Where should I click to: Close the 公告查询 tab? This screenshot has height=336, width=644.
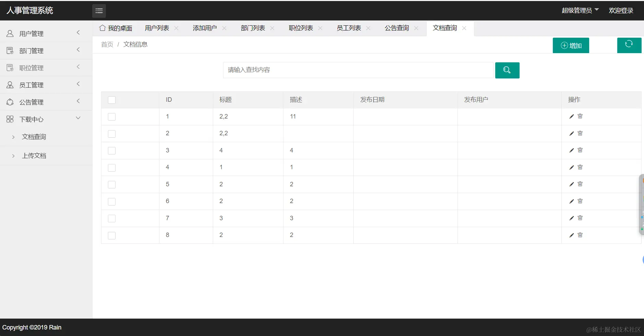click(416, 28)
